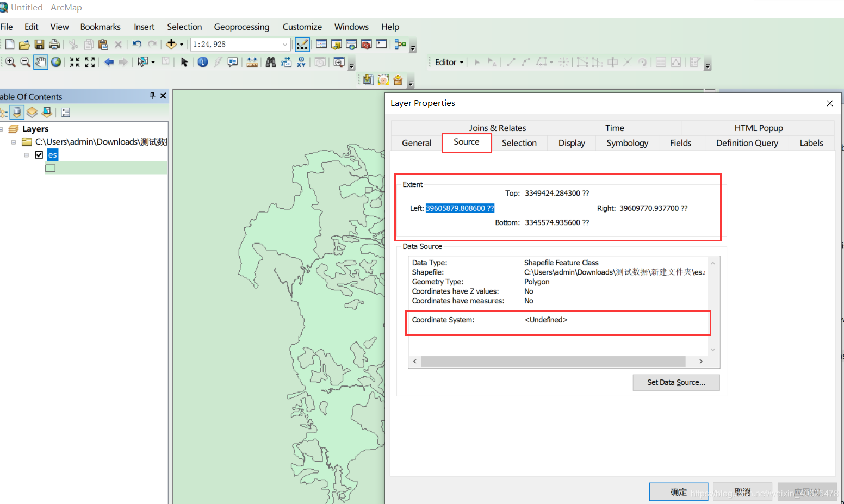
Task: Click the Fixed Zoom Out icon
Action: click(90, 62)
